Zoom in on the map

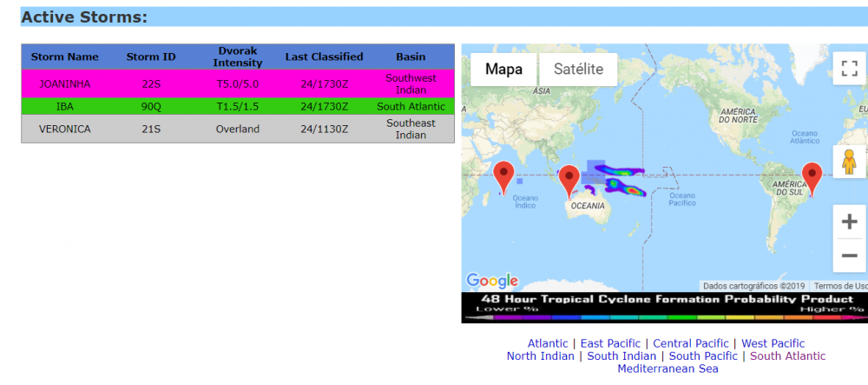tap(849, 222)
